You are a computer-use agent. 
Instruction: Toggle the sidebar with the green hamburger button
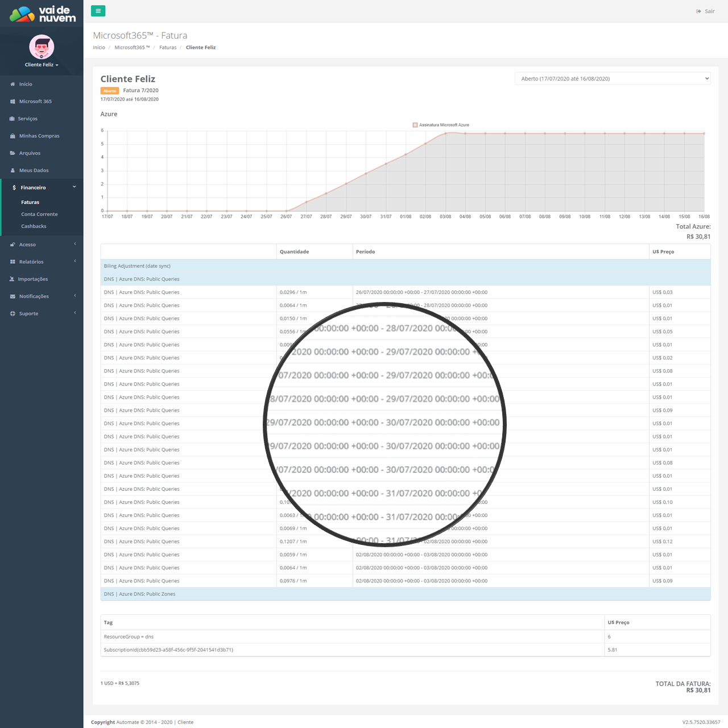pyautogui.click(x=98, y=11)
